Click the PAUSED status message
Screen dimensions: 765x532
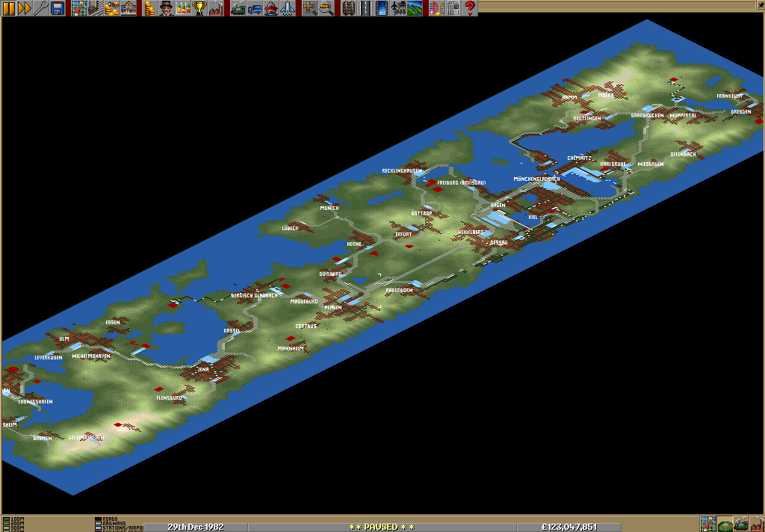coord(382,527)
